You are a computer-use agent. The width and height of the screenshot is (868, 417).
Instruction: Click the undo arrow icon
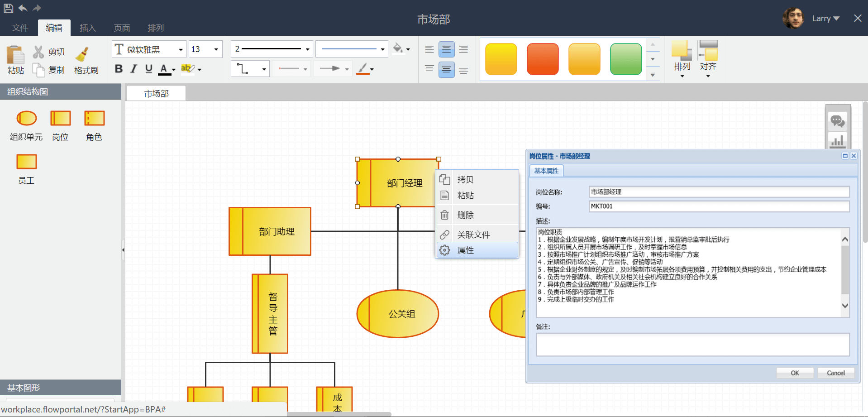coord(23,8)
